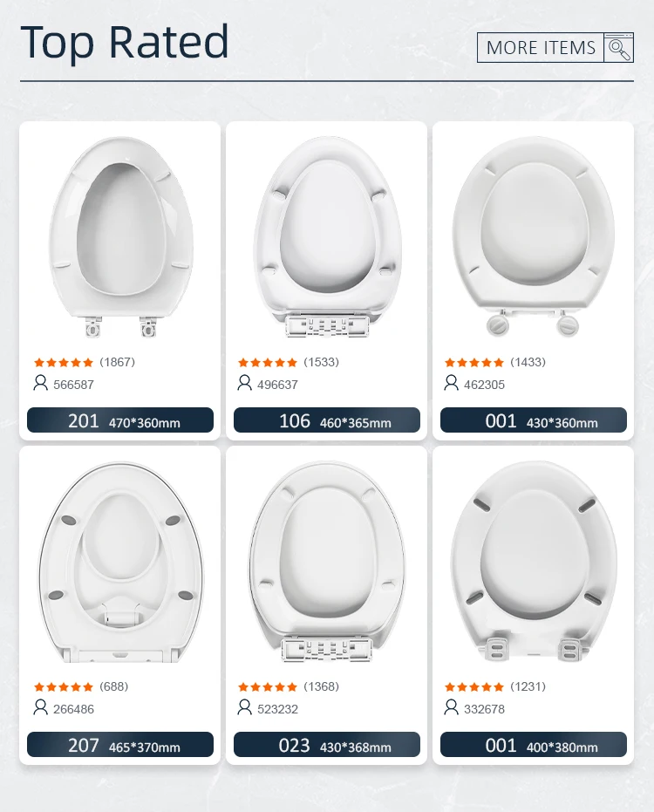
Task: Click the user icon next to 266486
Action: (40, 707)
